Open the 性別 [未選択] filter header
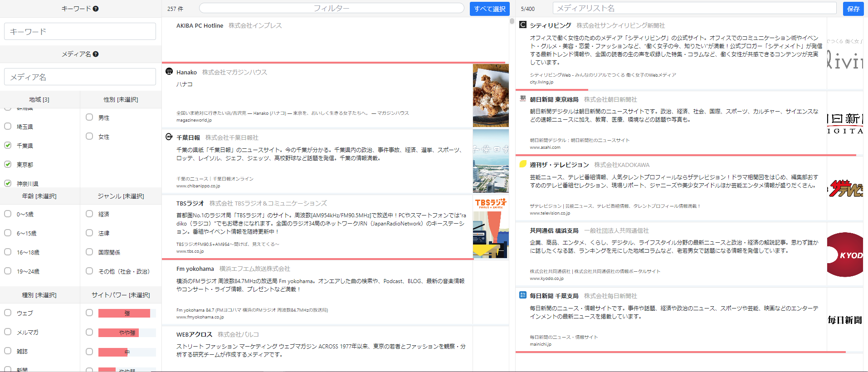Viewport: 868px width, 372px height. pos(121,99)
